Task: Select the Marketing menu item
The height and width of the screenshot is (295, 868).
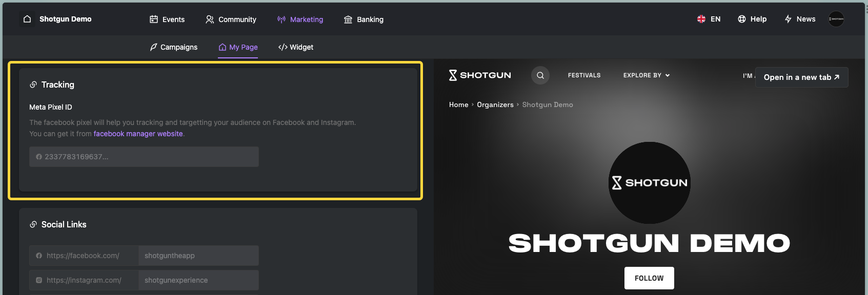Action: click(300, 19)
